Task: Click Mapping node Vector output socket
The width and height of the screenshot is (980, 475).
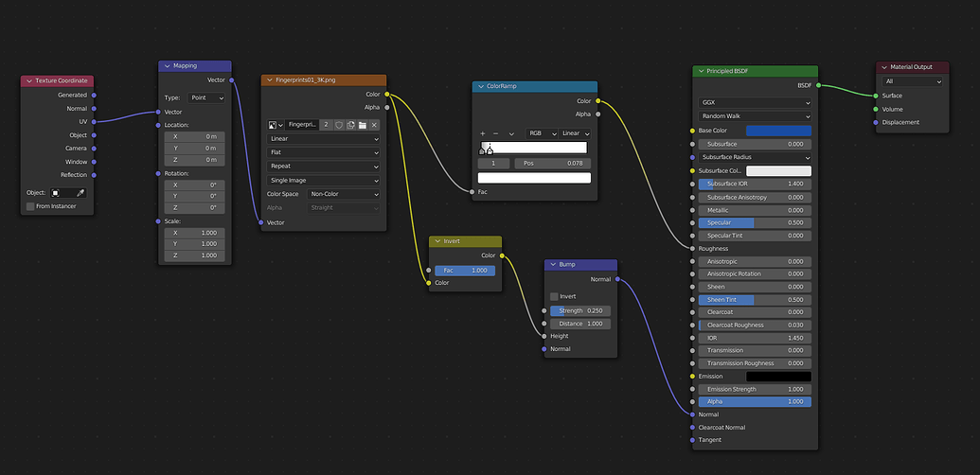Action: (232, 79)
